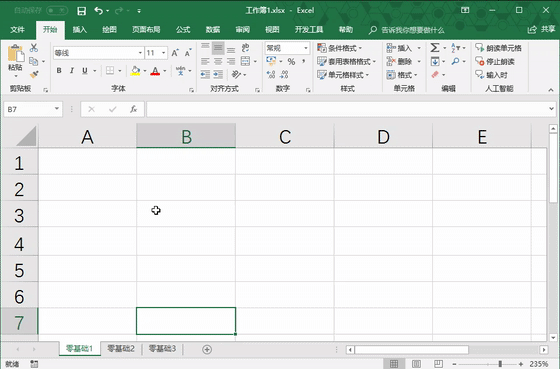Collapse the ribbon with chevron
Screen dimensions: 560x369
tap(551, 90)
